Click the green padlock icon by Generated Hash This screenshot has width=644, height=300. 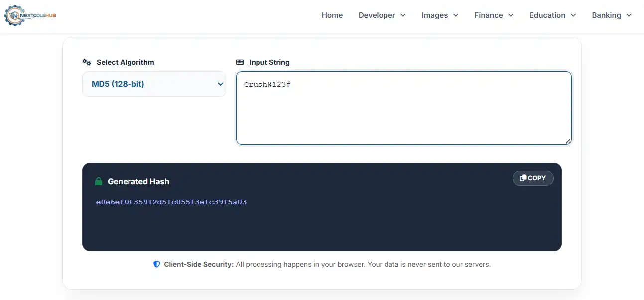98,181
